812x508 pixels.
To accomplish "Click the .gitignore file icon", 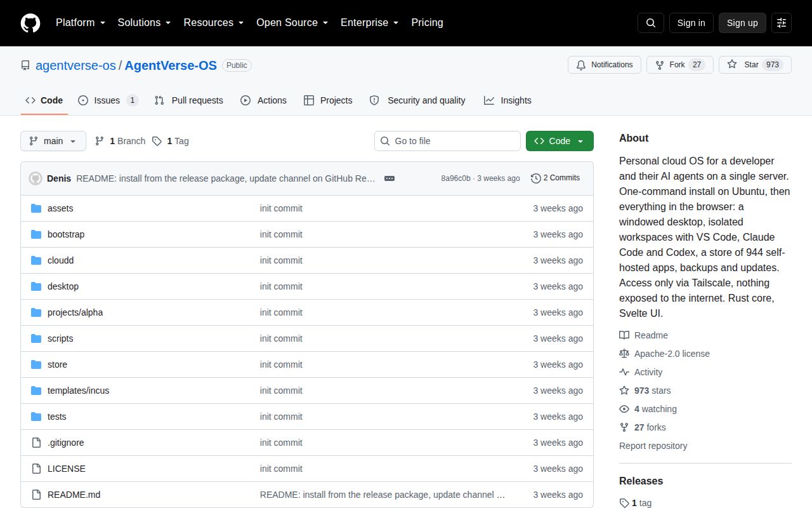I will tap(36, 443).
